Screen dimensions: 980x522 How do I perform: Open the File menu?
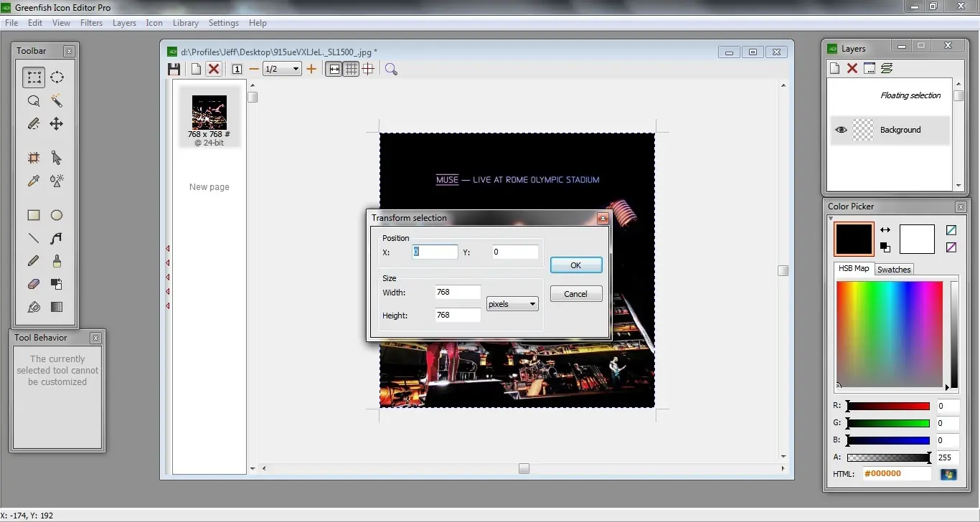coord(11,23)
